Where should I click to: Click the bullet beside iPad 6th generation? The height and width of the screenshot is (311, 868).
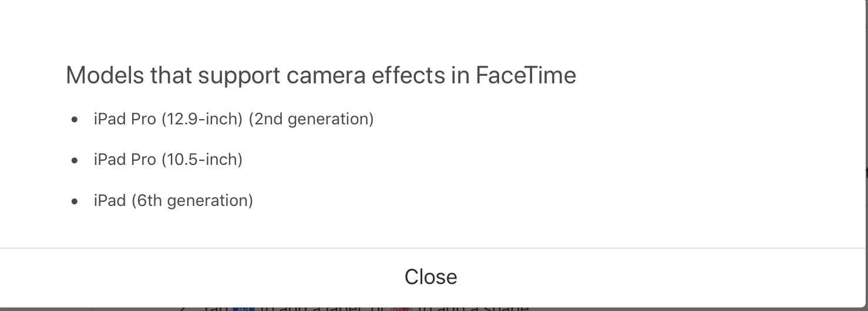[74, 201]
